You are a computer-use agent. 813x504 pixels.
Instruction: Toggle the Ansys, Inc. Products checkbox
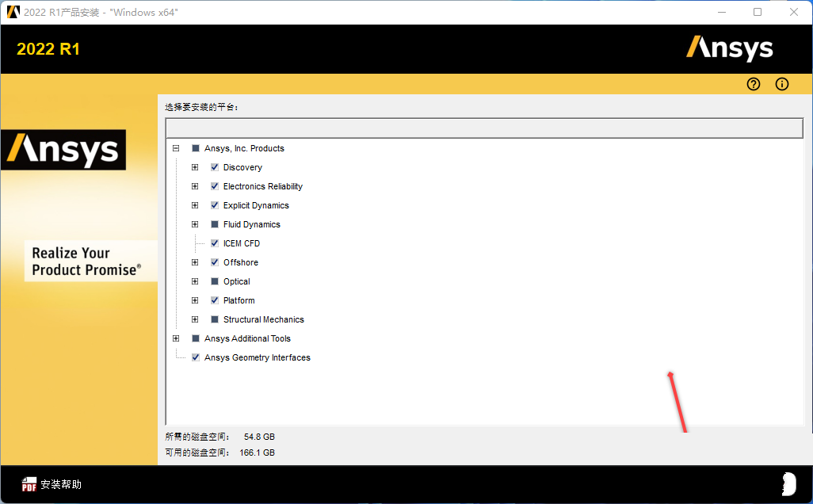click(x=196, y=148)
